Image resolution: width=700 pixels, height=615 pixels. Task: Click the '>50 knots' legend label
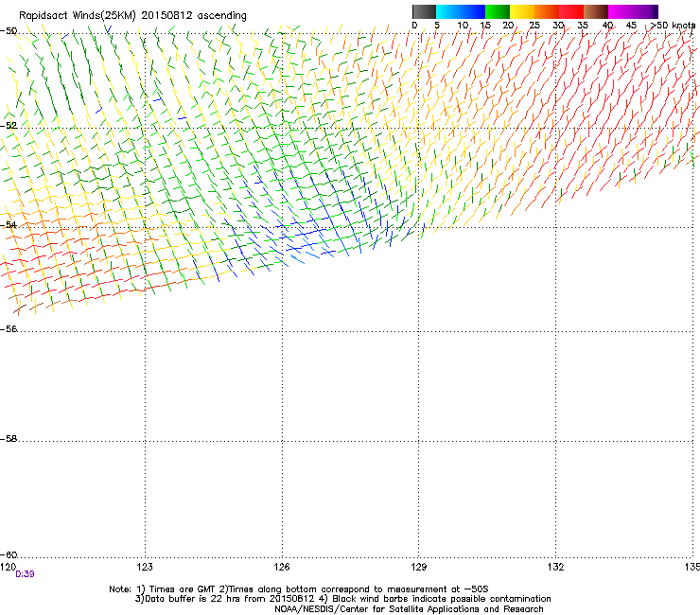pos(673,26)
